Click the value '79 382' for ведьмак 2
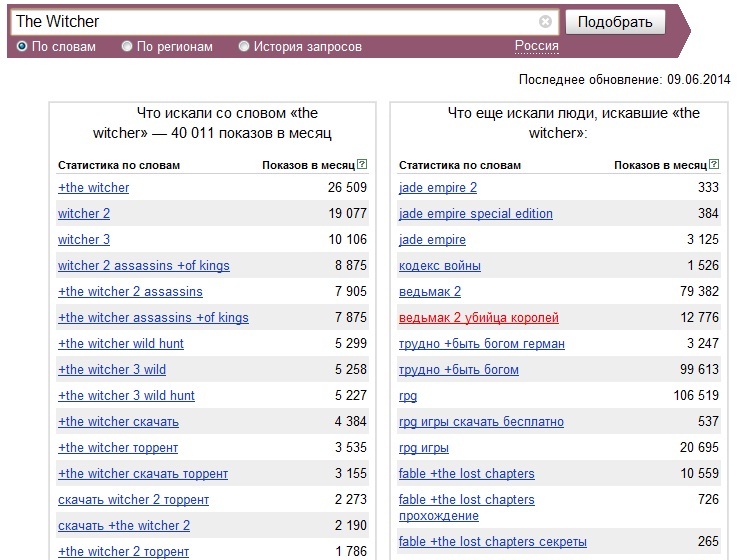This screenshot has width=738, height=560. tap(699, 291)
